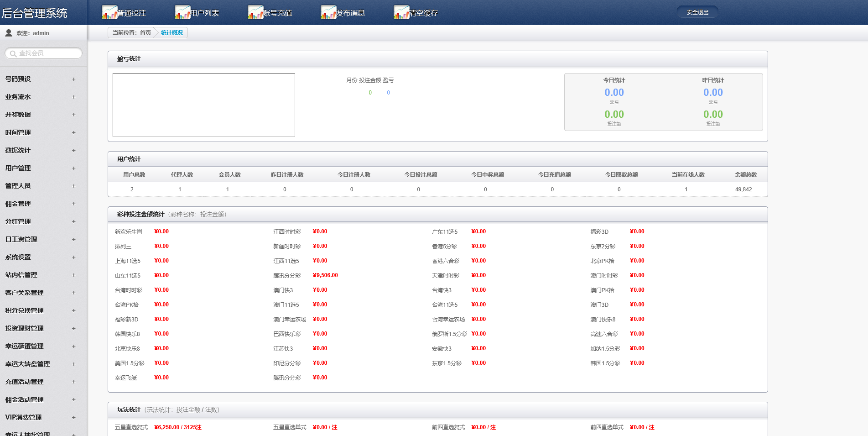Screen dimensions: 868x436
Task: Click the 今日统计 heading in stats box
Action: point(614,80)
